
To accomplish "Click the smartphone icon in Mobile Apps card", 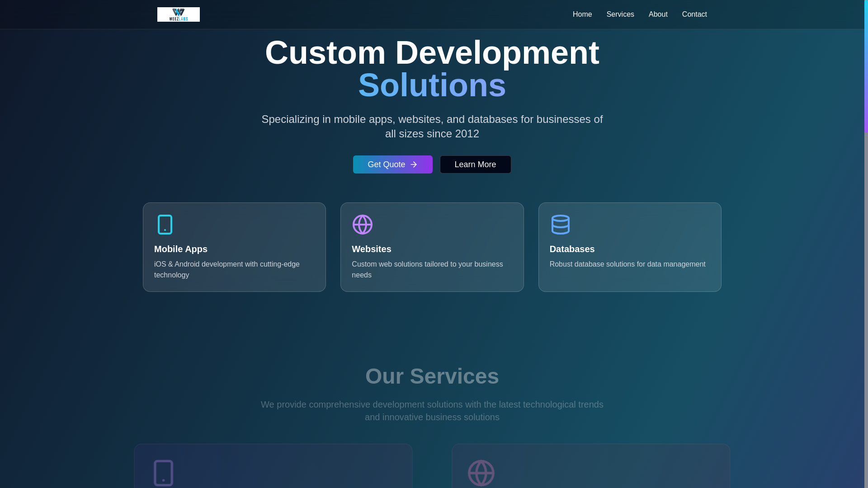I will click(165, 225).
